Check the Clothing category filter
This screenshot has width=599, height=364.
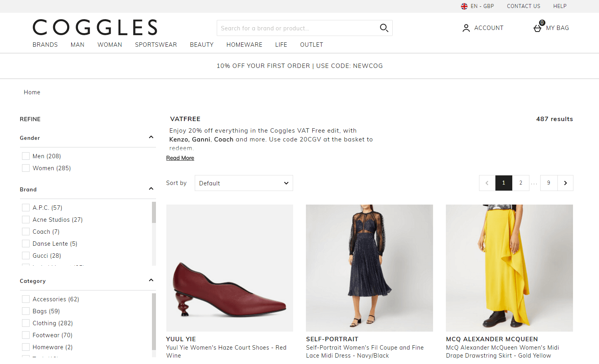pos(26,323)
